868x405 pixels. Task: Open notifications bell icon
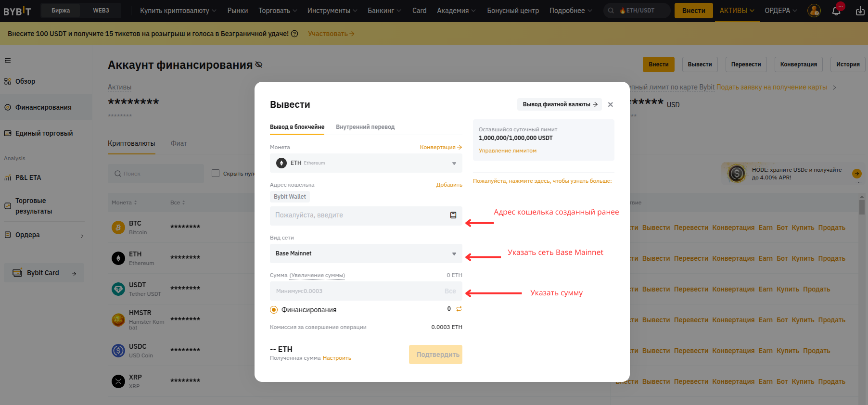click(x=836, y=11)
